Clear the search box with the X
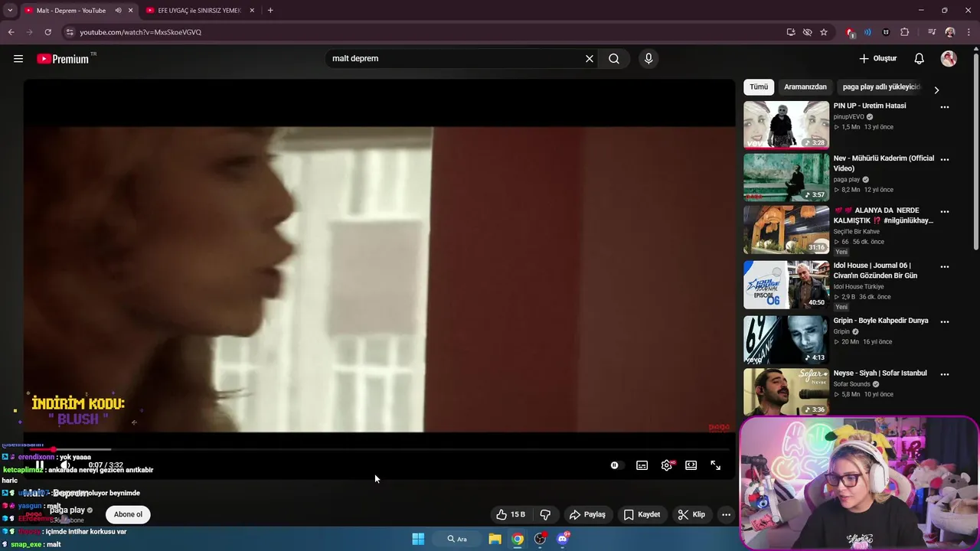Viewport: 980px width, 551px height. pos(590,59)
